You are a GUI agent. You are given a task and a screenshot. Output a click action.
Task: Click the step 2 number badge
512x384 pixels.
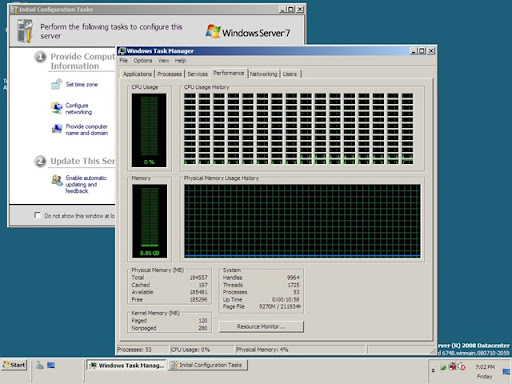40,162
